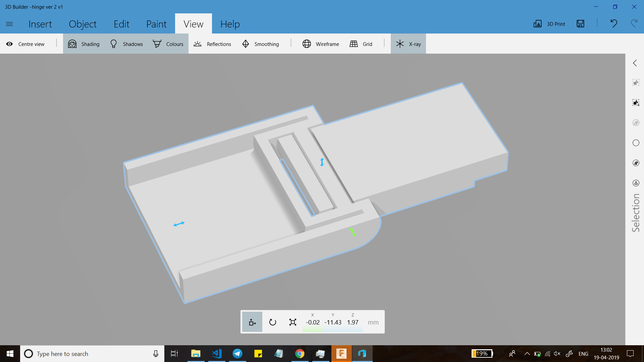The image size is (644, 362).
Task: Click the X coordinate value field
Action: [x=313, y=322]
